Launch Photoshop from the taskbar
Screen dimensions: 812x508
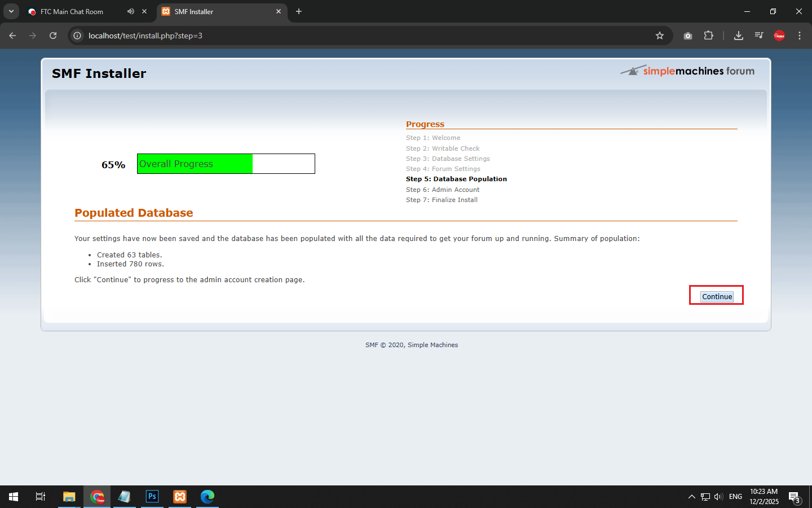coord(152,497)
